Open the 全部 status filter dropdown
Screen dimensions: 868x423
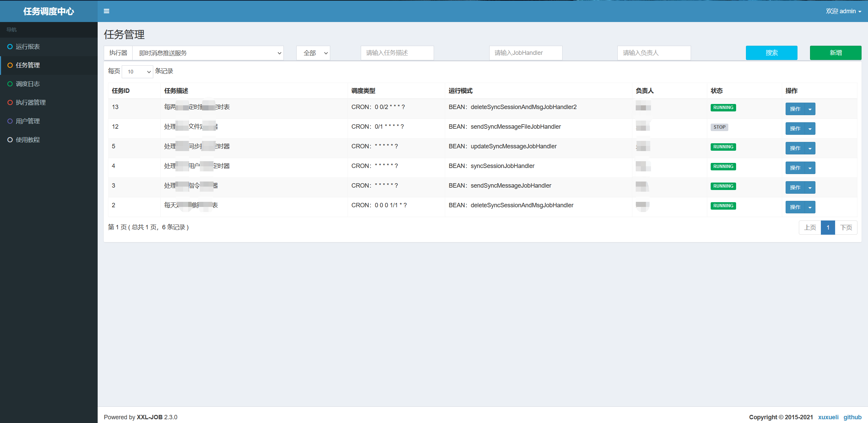[x=313, y=53]
